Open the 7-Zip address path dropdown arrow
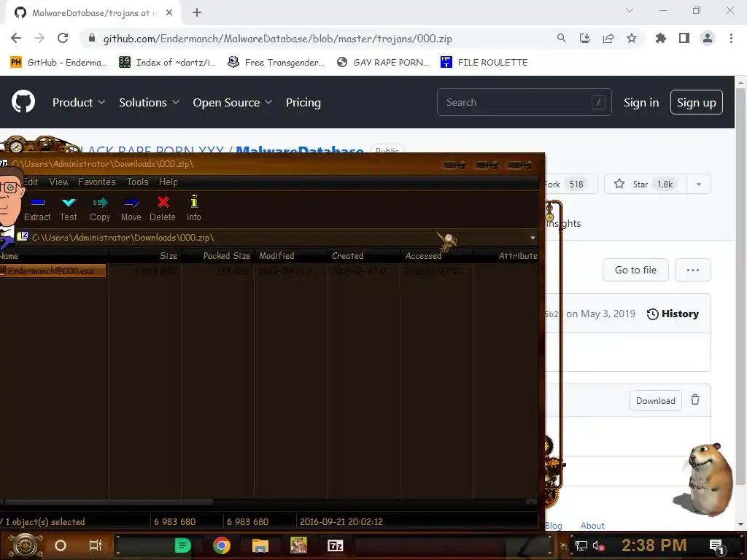Screen dimensions: 747x560 point(533,237)
